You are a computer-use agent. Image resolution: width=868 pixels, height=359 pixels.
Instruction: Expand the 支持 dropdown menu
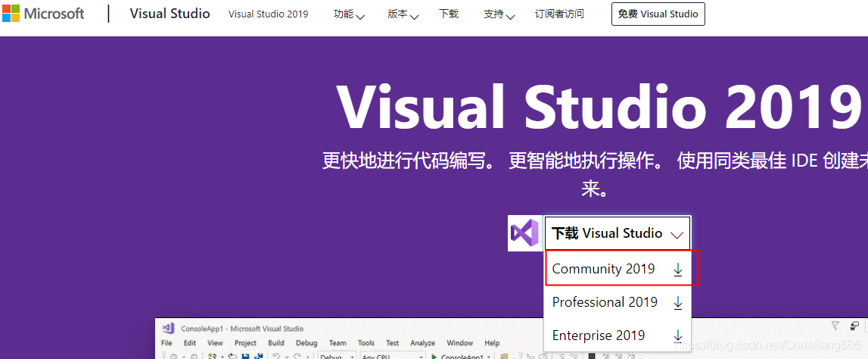499,14
